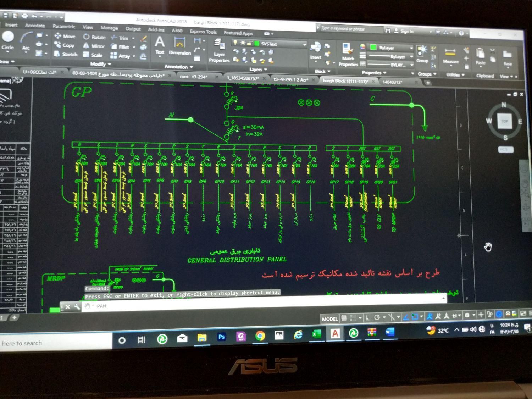Choose the Copy tool

64,45
